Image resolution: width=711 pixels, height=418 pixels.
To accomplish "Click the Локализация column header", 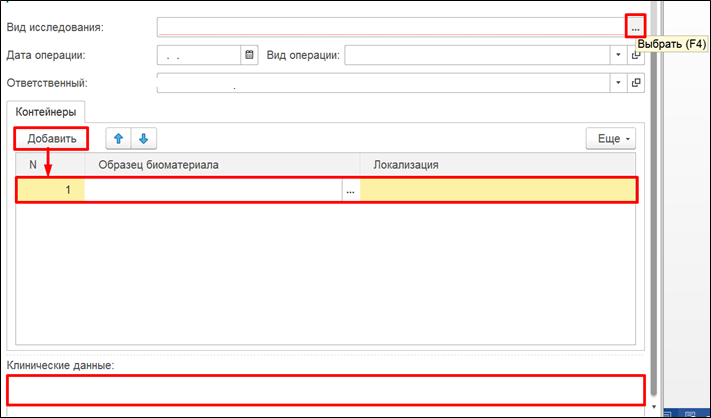I will coord(498,164).
